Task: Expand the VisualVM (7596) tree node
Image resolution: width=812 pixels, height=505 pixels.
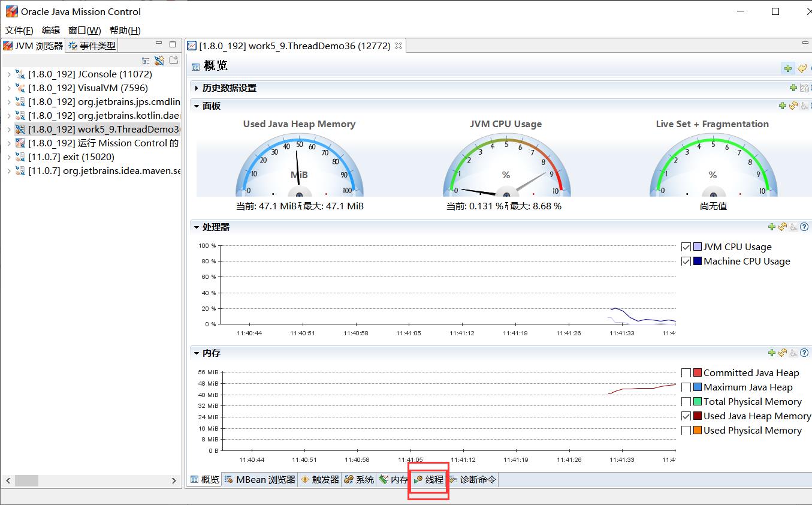Action: click(x=8, y=88)
